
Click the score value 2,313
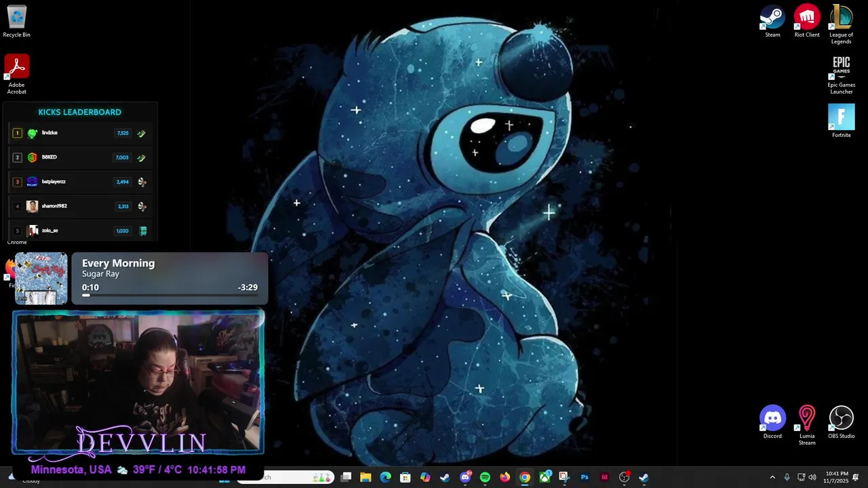click(x=123, y=207)
